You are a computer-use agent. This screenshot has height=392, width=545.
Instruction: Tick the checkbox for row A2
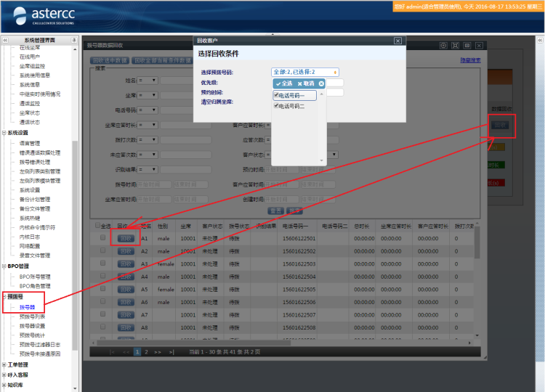[x=102, y=251]
